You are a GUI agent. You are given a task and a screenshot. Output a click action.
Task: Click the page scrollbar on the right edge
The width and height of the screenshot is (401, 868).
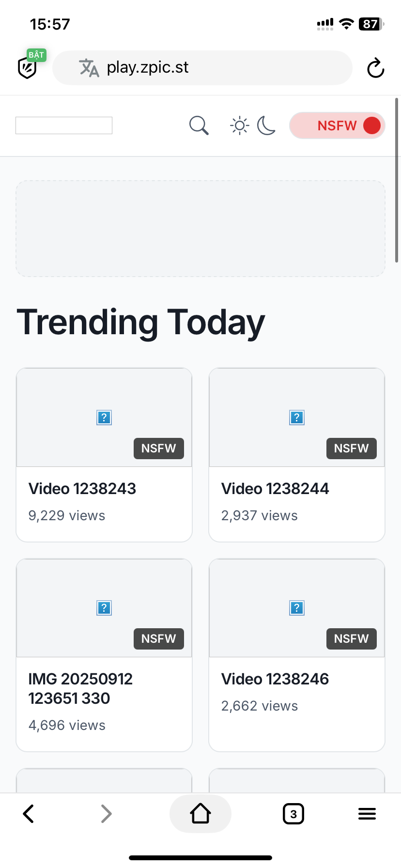point(397,180)
